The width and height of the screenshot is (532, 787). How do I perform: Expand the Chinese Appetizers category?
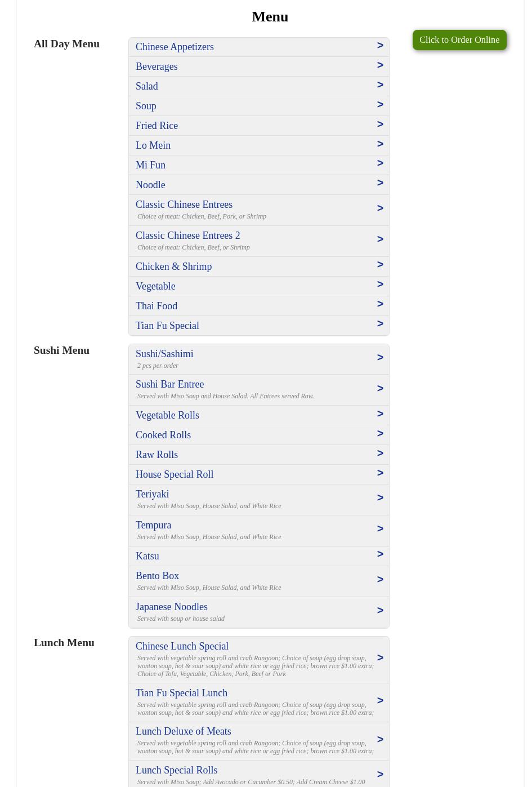(x=175, y=47)
